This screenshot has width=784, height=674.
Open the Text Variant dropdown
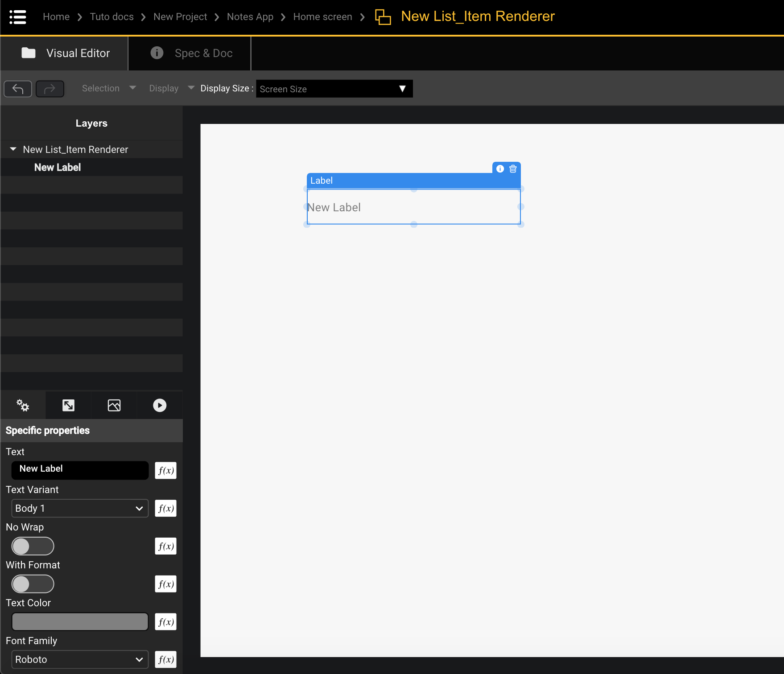point(79,508)
